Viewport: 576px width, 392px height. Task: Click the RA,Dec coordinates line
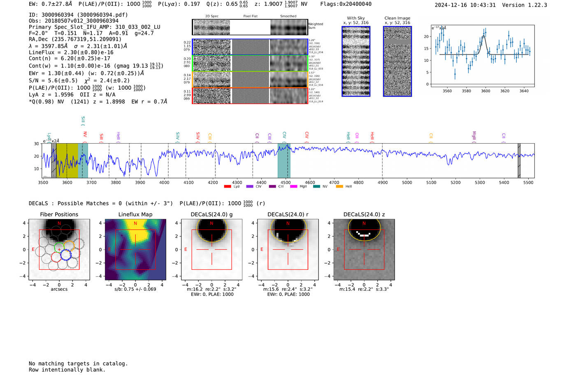click(x=75, y=39)
